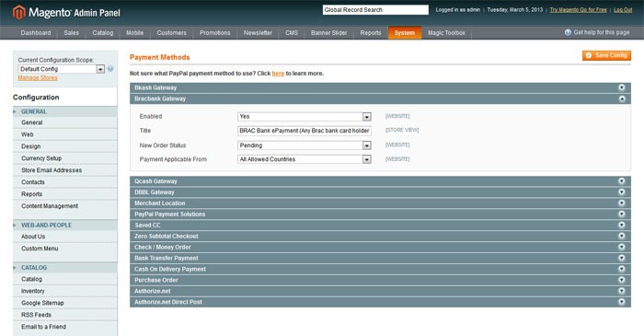Open the Bkash Gateway section header
644x336 pixels.
pos(380,87)
